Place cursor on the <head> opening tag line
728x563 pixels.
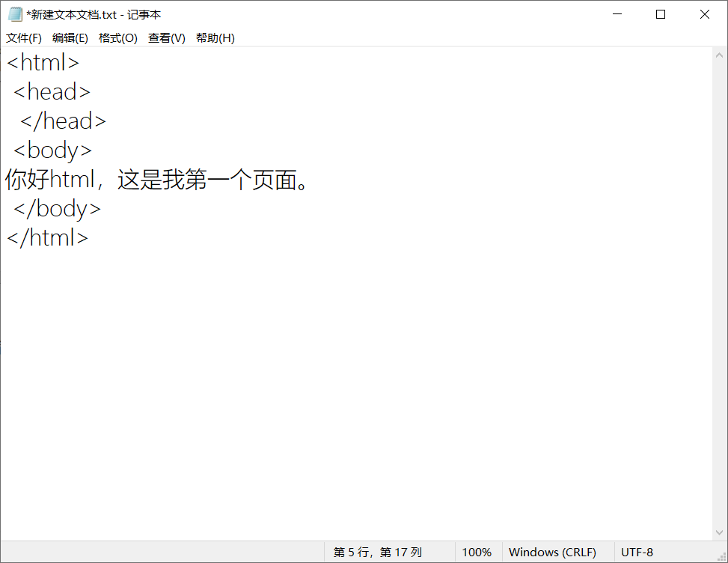click(x=52, y=92)
